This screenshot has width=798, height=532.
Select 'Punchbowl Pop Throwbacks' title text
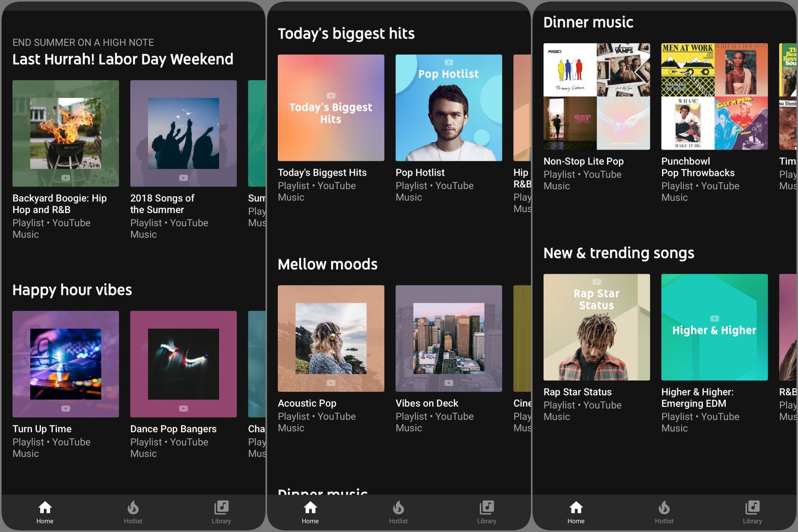[698, 167]
